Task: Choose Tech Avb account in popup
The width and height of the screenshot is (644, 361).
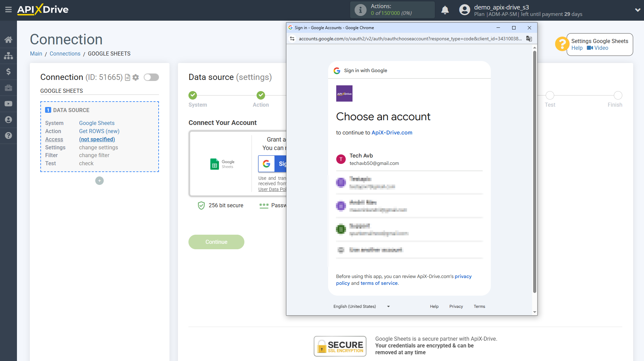Action: [x=409, y=159]
